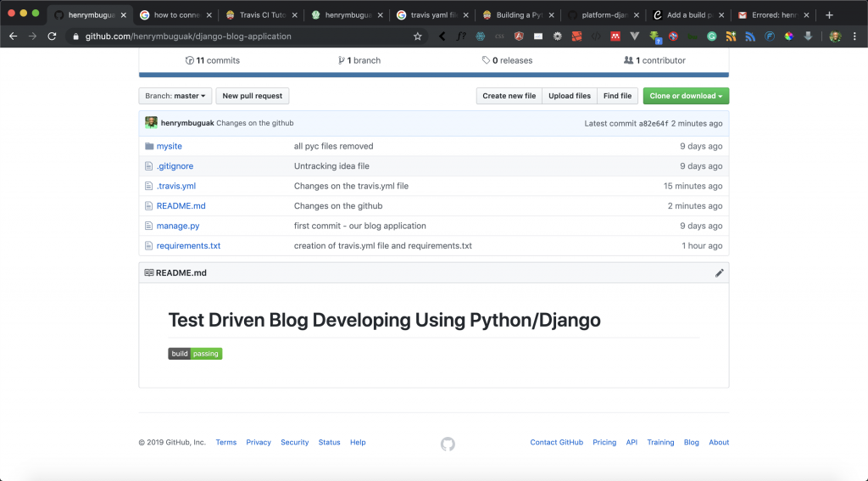Open the API footer link

(x=632, y=442)
